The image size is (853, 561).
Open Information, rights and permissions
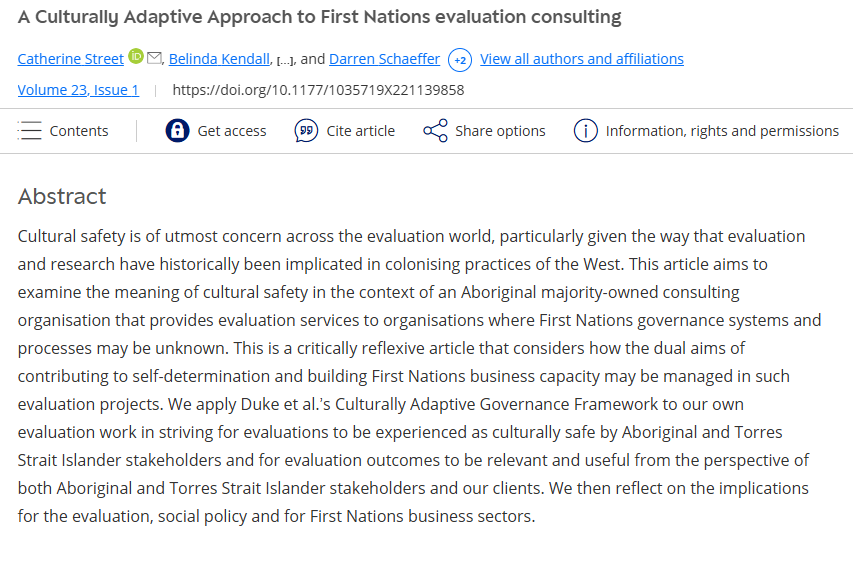[x=722, y=131]
